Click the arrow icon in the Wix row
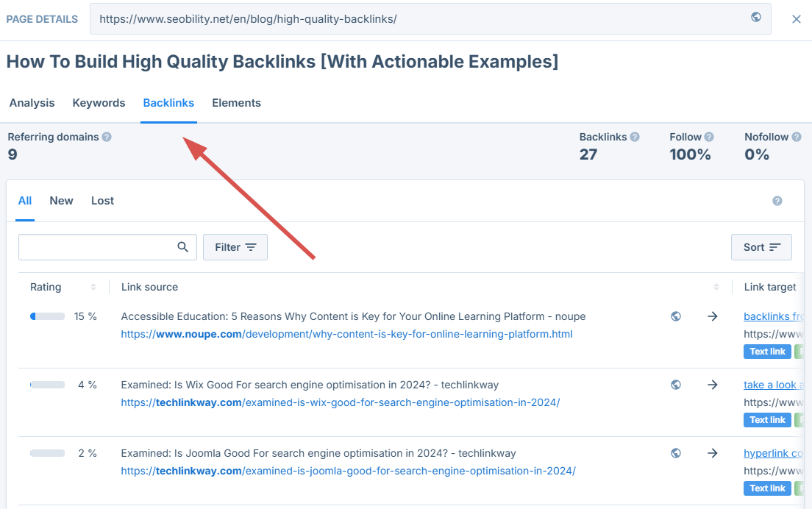Screen dimensions: 812x509 click(713, 385)
